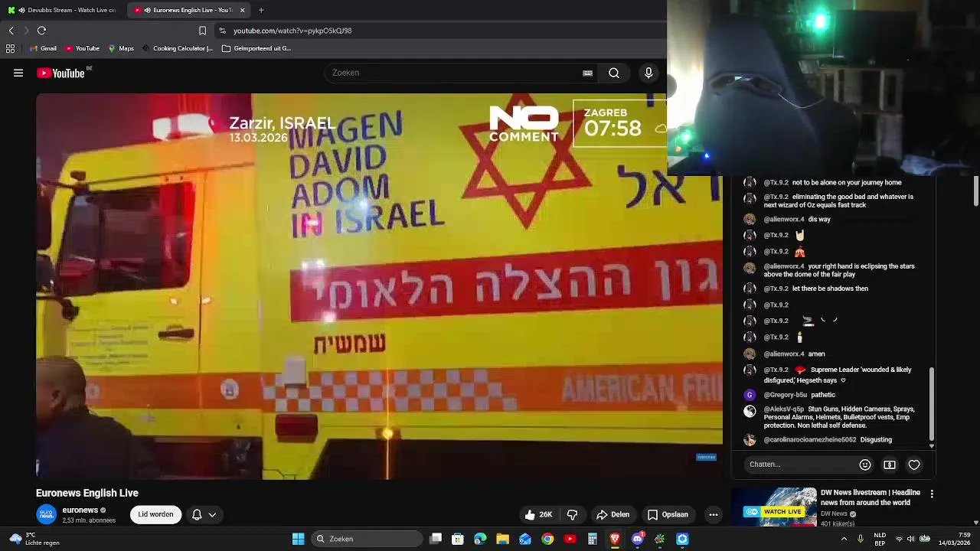Click the YouTube search magnifier button
Screen dimensions: 980x551
pos(614,73)
